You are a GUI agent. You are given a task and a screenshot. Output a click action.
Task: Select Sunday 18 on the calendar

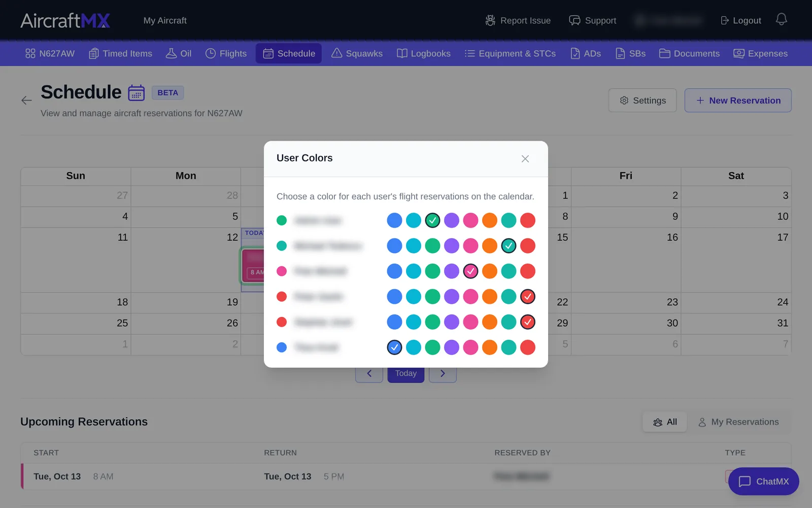point(76,302)
